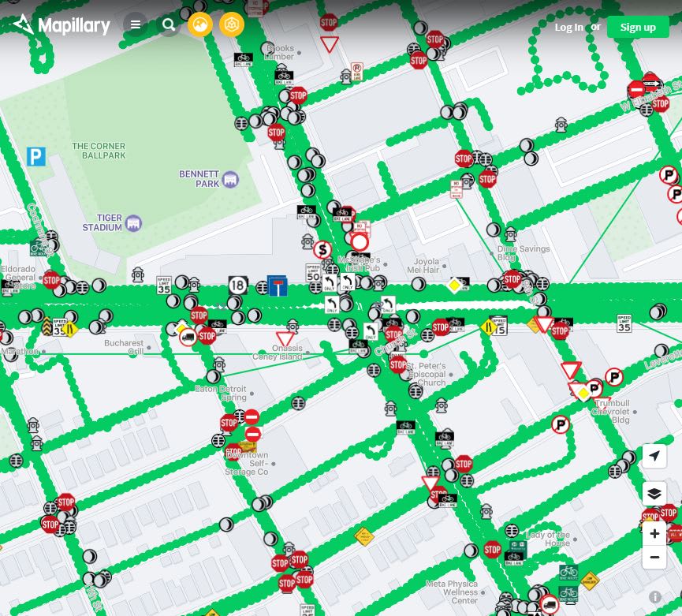This screenshot has width=682, height=616.
Task: Click the Sign up button
Action: [x=638, y=27]
